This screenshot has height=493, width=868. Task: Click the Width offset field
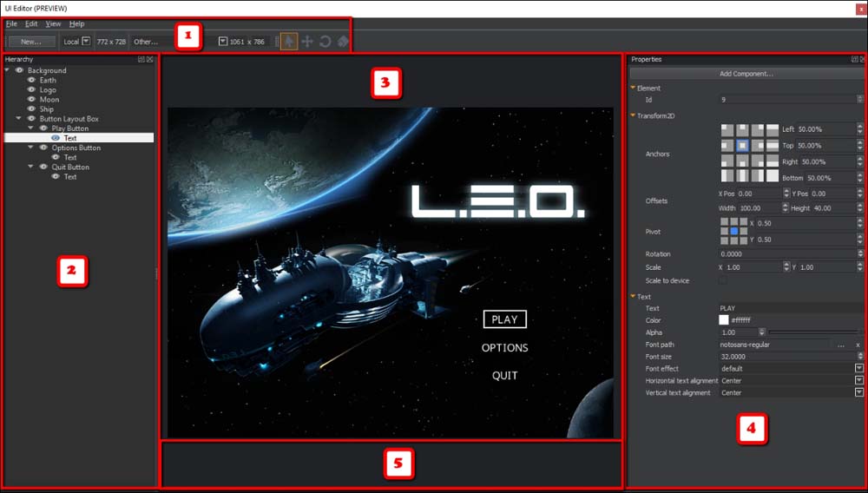(x=760, y=208)
